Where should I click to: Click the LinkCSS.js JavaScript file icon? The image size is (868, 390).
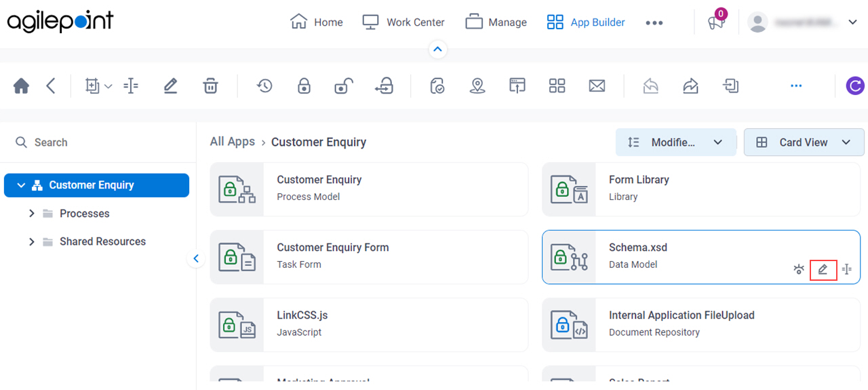point(237,325)
